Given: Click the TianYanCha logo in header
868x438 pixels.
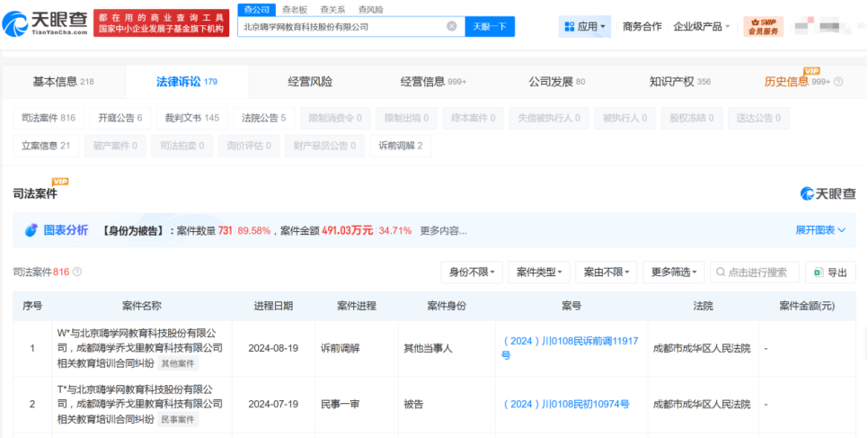Looking at the screenshot, I should click(x=45, y=22).
